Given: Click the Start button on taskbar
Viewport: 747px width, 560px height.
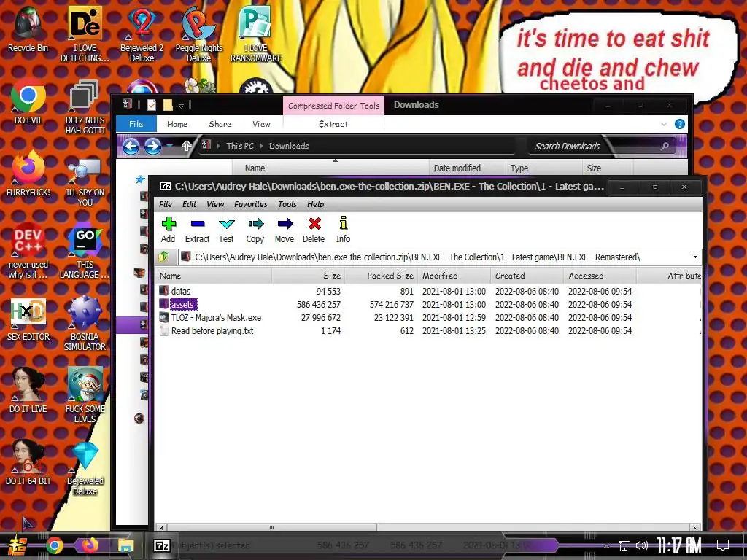Looking at the screenshot, I should pos(17,545).
